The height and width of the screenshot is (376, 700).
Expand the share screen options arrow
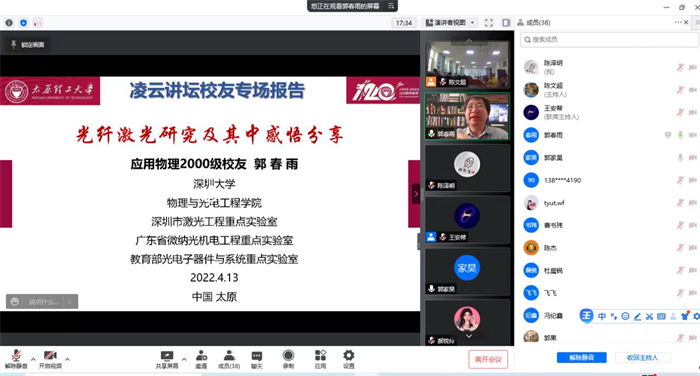[x=184, y=359]
